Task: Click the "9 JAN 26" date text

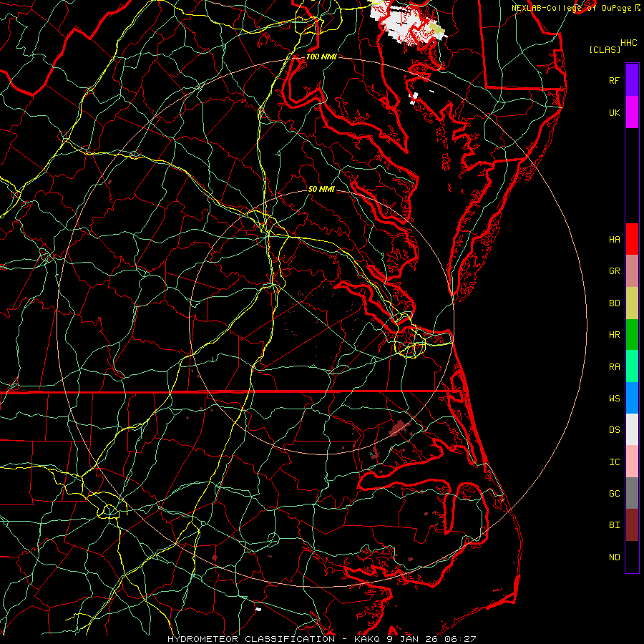Action: click(411, 639)
